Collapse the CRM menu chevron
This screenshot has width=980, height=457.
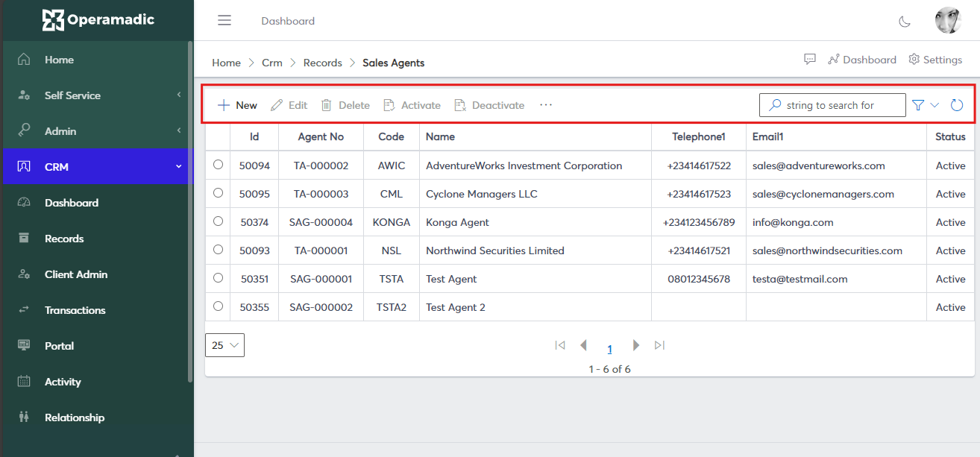(179, 166)
